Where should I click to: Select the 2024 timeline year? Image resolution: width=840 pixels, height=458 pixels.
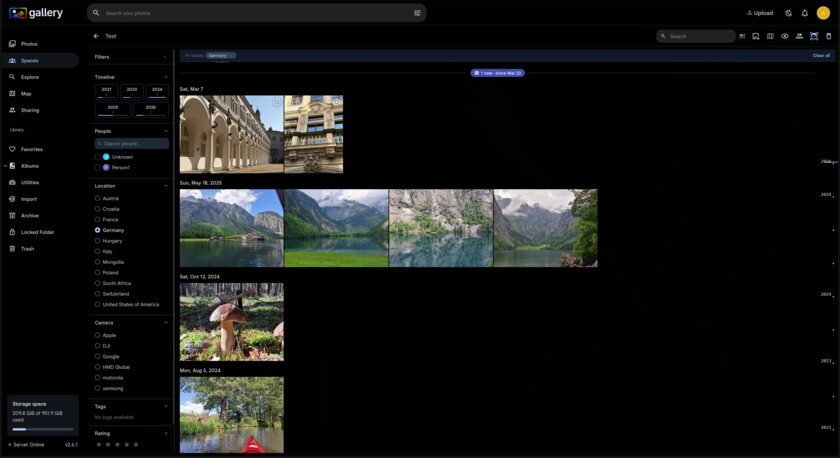point(157,92)
